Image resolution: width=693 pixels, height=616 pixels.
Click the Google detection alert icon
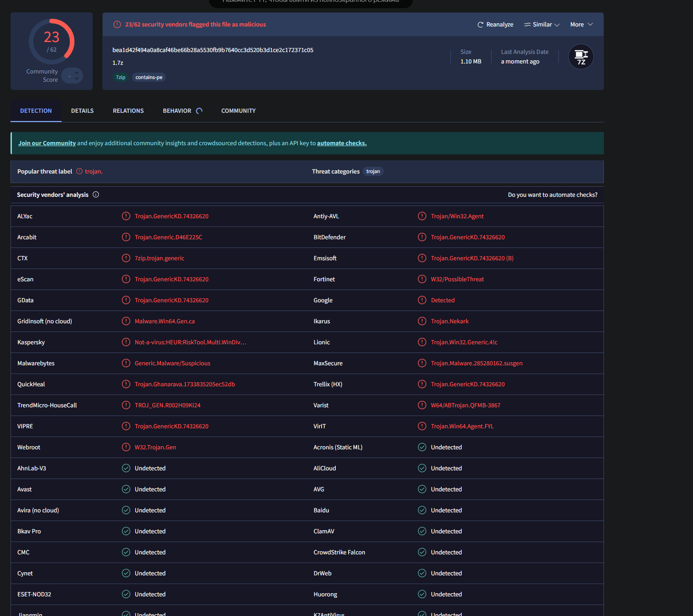(422, 300)
